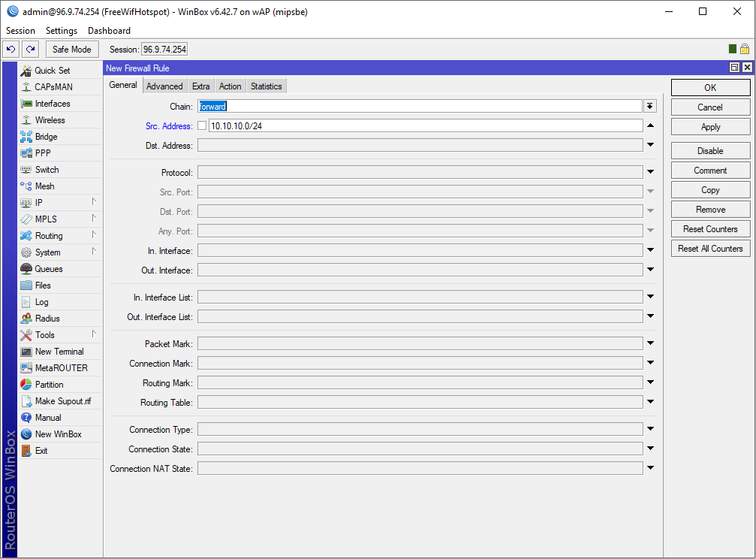Click Reset All Counters
The image size is (756, 559).
pos(710,249)
